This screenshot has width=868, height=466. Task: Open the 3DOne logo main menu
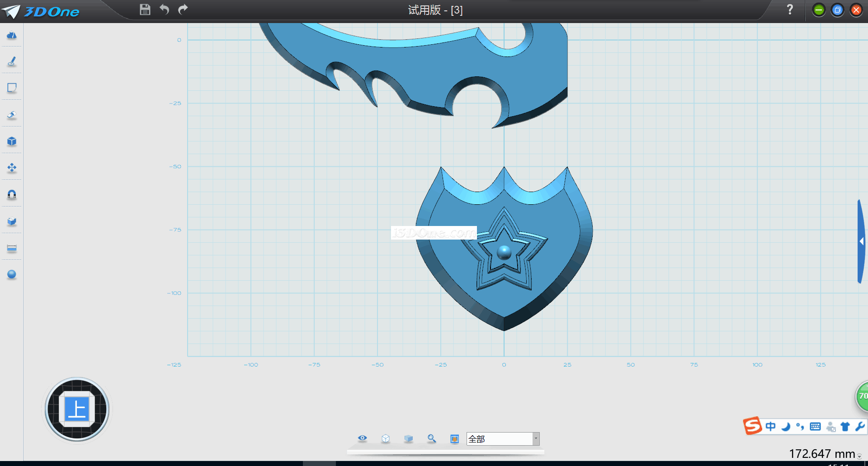[41, 11]
